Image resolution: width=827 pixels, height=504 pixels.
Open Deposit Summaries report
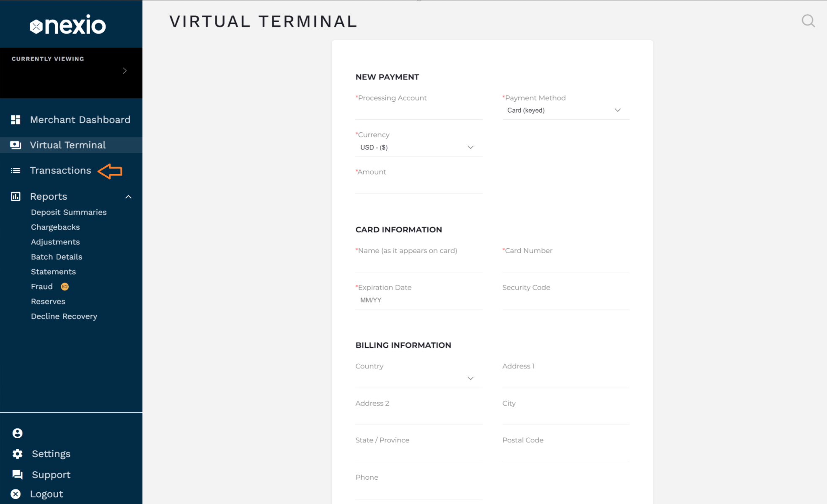[x=69, y=212]
